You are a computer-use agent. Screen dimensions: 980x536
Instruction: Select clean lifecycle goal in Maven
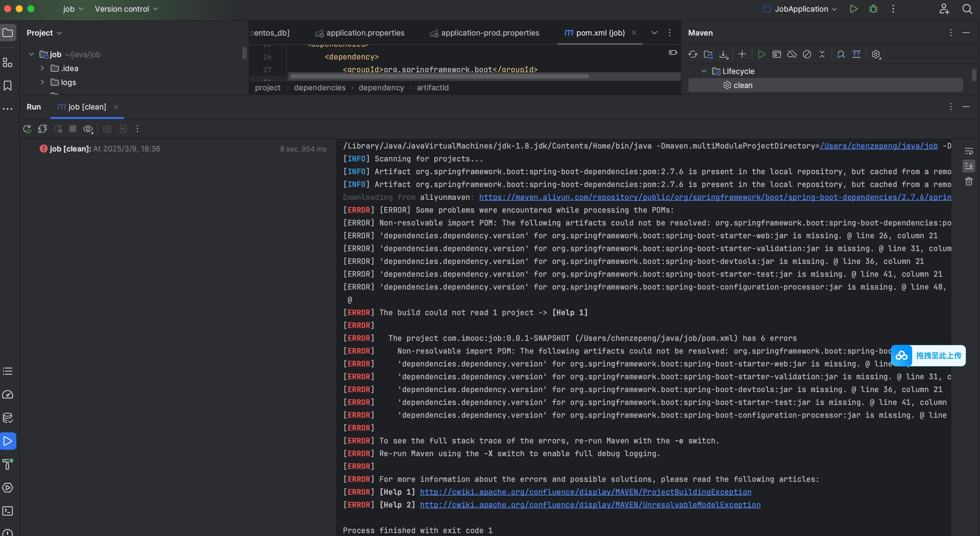click(825, 85)
